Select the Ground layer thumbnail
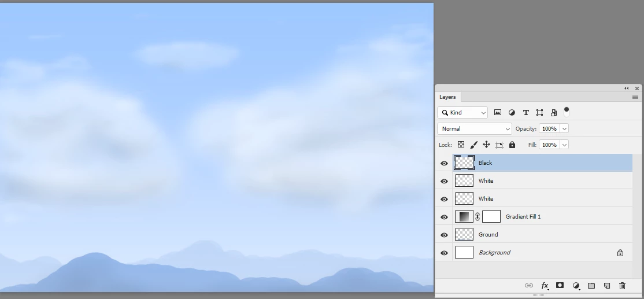The height and width of the screenshot is (299, 644). click(x=464, y=235)
